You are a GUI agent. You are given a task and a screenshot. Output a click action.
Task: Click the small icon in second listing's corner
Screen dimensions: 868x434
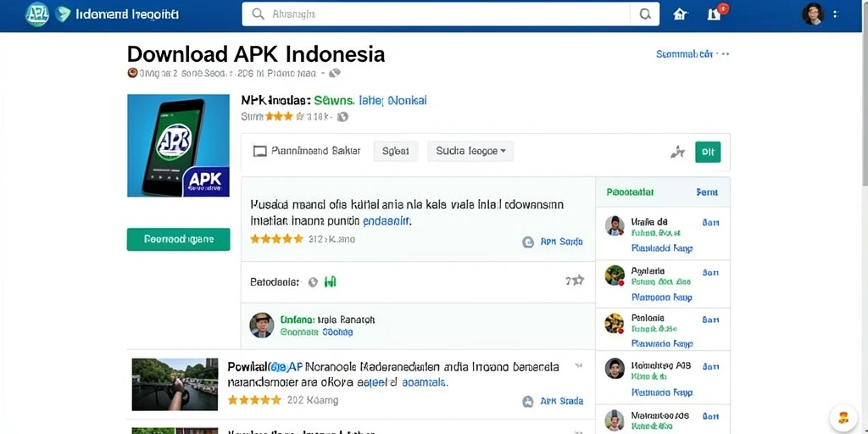pyautogui.click(x=579, y=365)
